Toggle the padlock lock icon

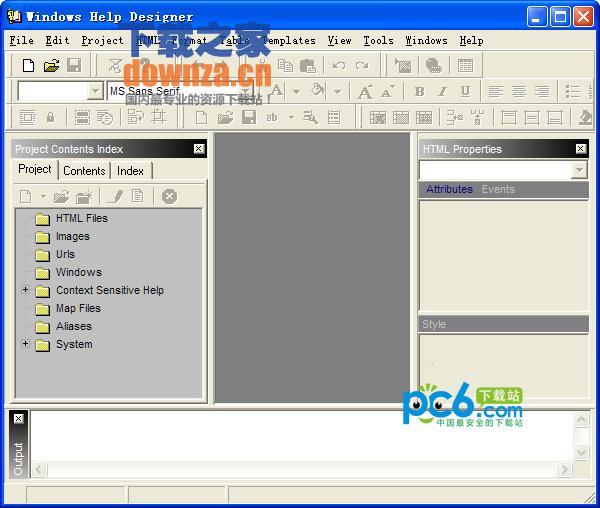(x=50, y=117)
